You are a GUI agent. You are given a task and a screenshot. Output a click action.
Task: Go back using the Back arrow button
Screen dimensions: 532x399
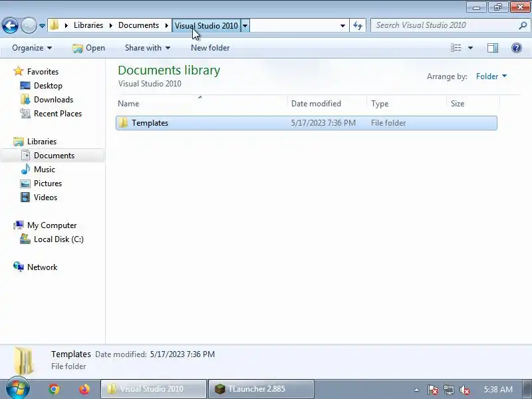point(10,25)
